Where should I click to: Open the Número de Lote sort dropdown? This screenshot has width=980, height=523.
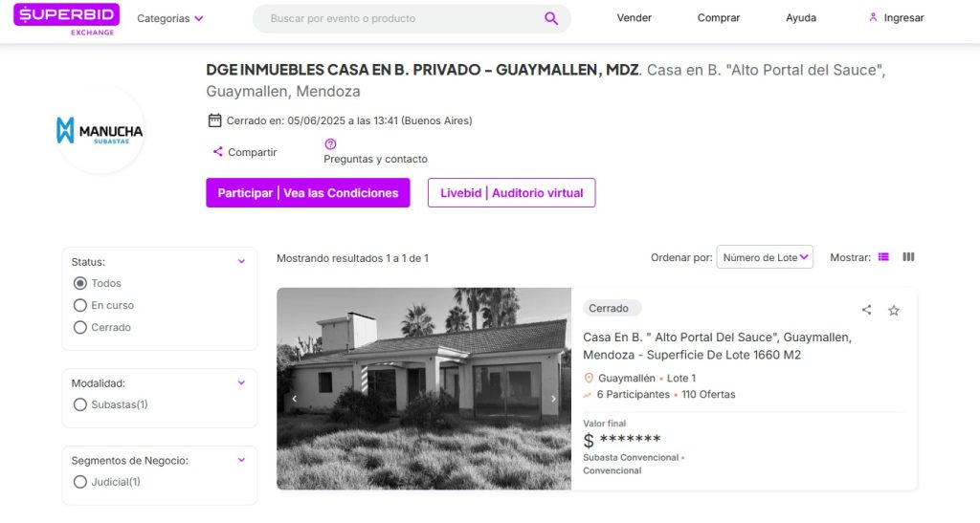point(765,257)
